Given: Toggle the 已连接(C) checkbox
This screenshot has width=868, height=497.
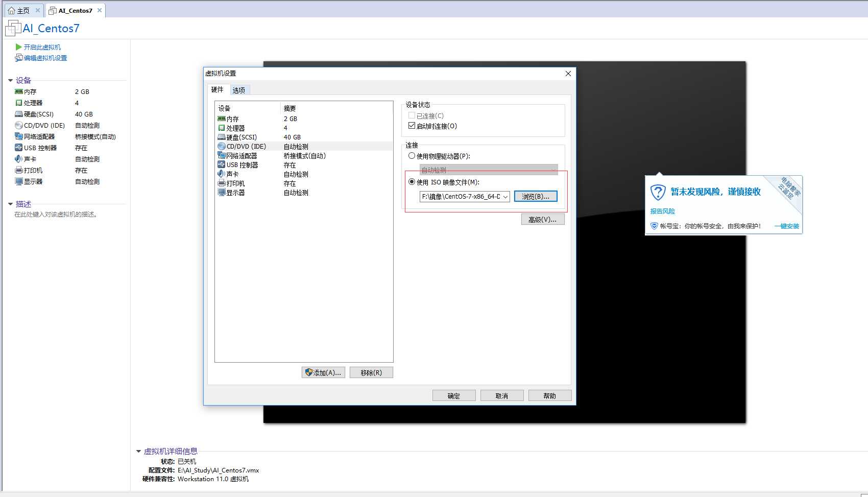Looking at the screenshot, I should [x=412, y=115].
